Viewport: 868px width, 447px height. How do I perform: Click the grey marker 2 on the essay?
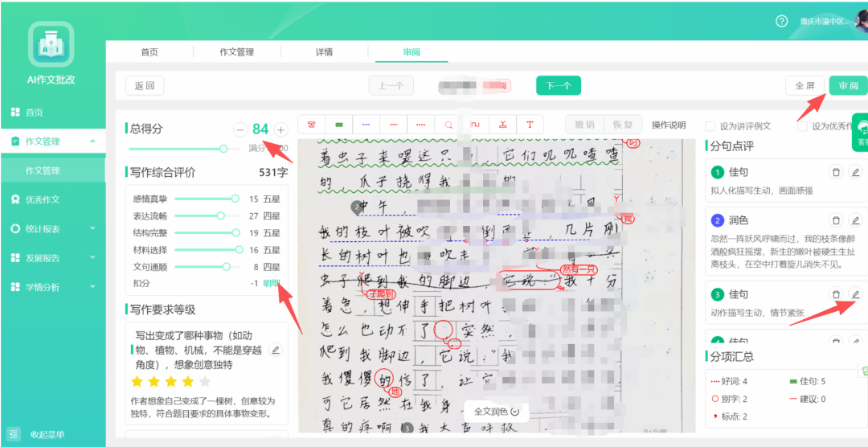click(x=357, y=207)
